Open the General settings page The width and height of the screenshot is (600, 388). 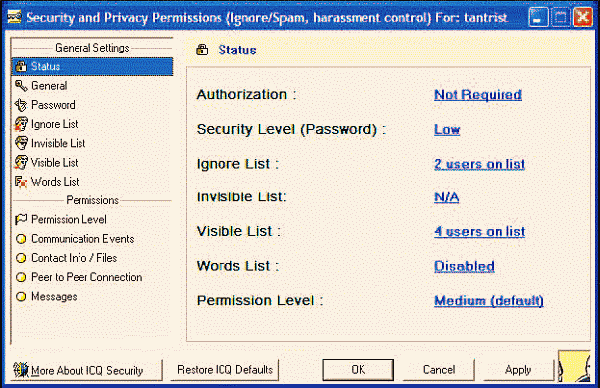tap(49, 86)
